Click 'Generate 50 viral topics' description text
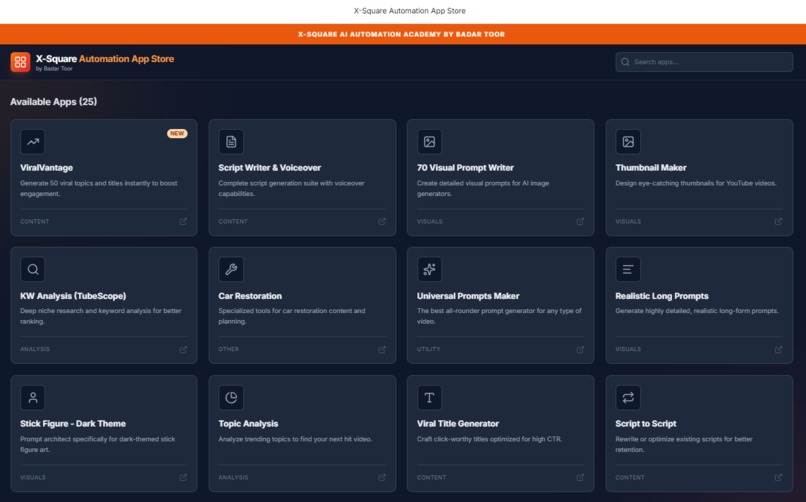The image size is (806, 502). pyautogui.click(x=99, y=188)
